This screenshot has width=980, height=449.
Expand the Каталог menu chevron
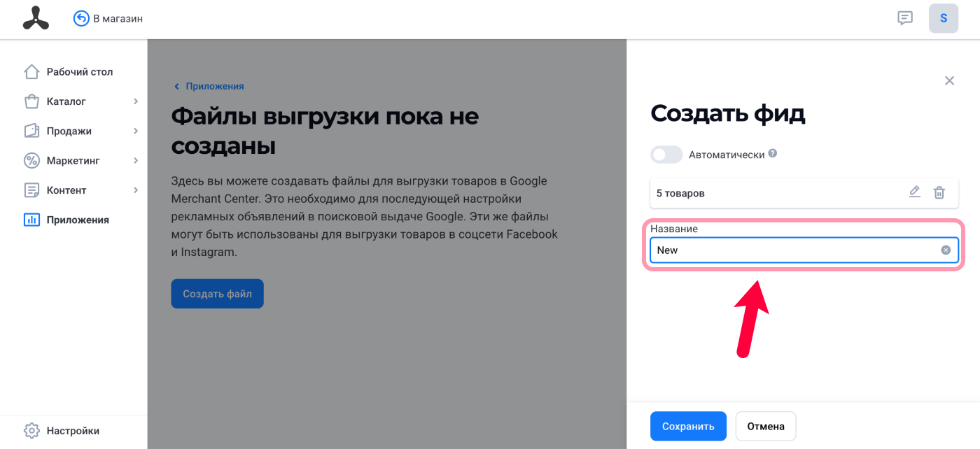(136, 101)
